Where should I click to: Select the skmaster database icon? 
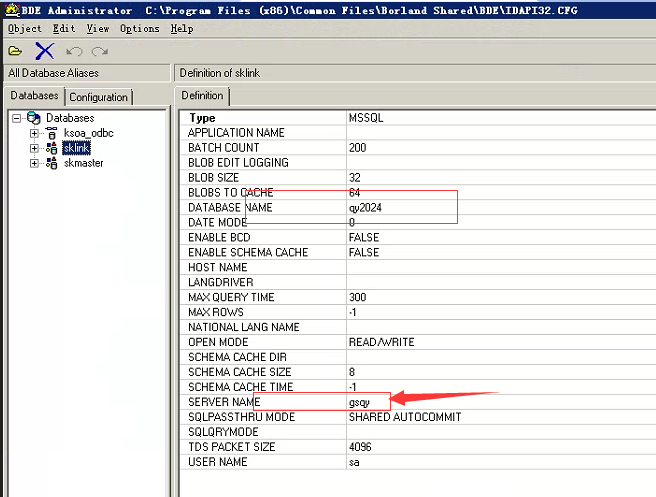52,163
